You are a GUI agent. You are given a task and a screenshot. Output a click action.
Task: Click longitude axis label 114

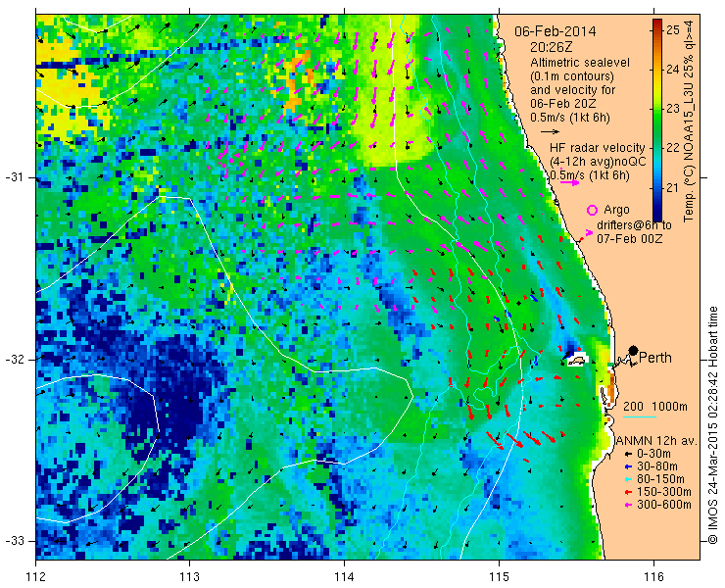tap(344, 577)
